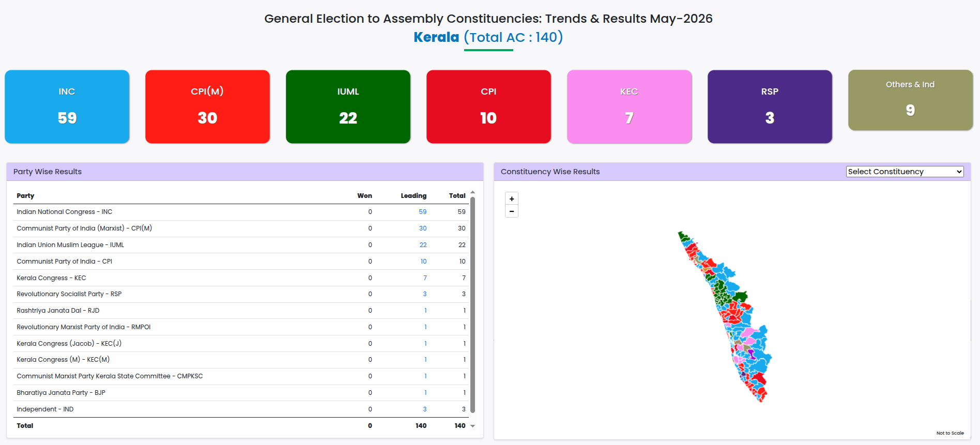Open the RSP party card
Screen dimensions: 980x445
pyautogui.click(x=770, y=107)
